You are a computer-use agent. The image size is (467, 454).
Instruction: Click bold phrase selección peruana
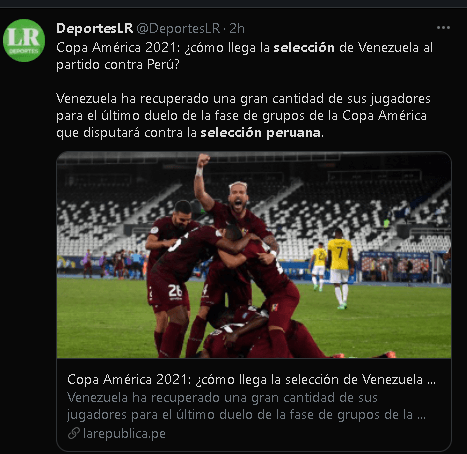tap(261, 133)
